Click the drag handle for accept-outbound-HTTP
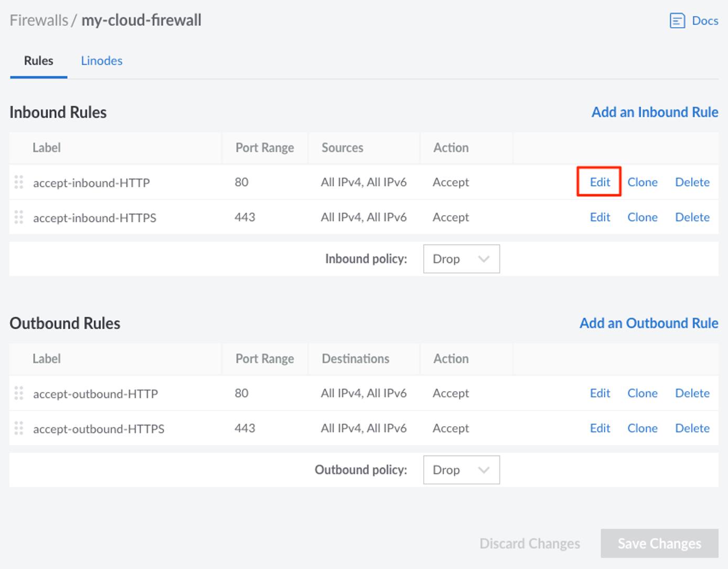The height and width of the screenshot is (569, 728). (19, 393)
